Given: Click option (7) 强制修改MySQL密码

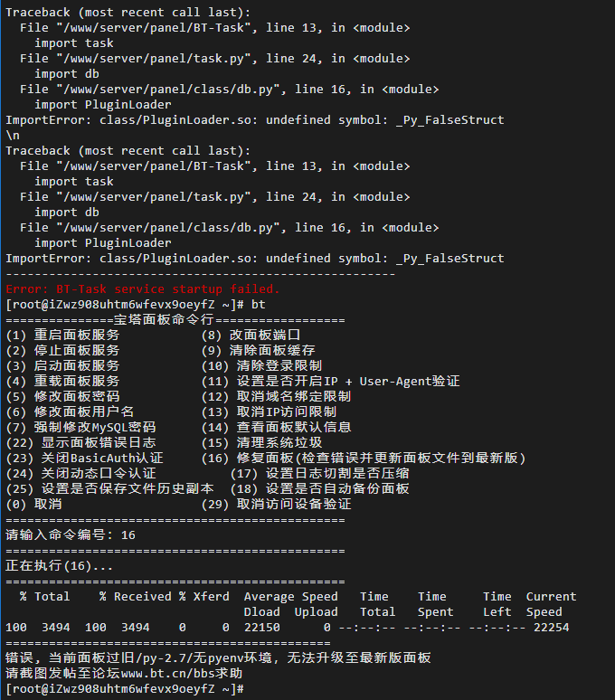Looking at the screenshot, I should (80, 427).
